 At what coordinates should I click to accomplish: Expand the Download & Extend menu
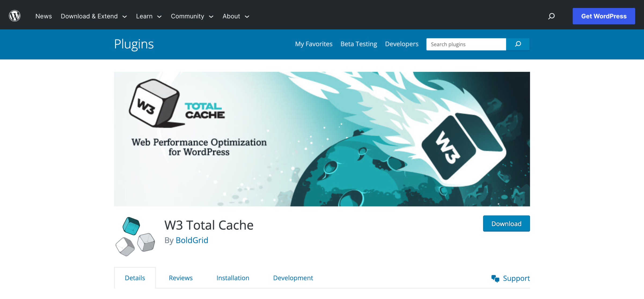click(94, 16)
